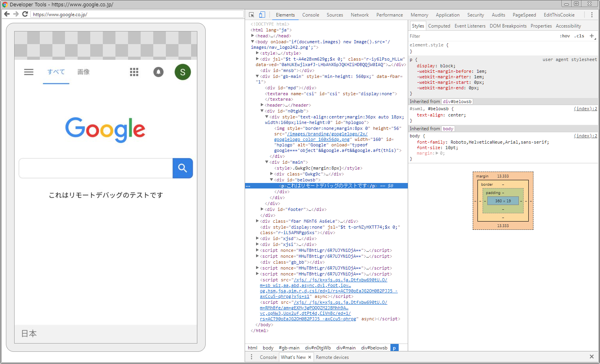Open the Audits tab

pos(498,15)
